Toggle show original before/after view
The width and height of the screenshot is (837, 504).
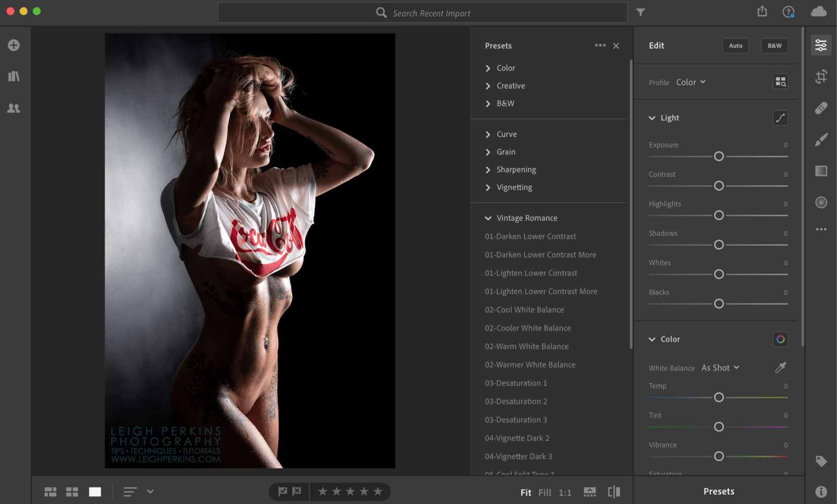pyautogui.click(x=614, y=492)
